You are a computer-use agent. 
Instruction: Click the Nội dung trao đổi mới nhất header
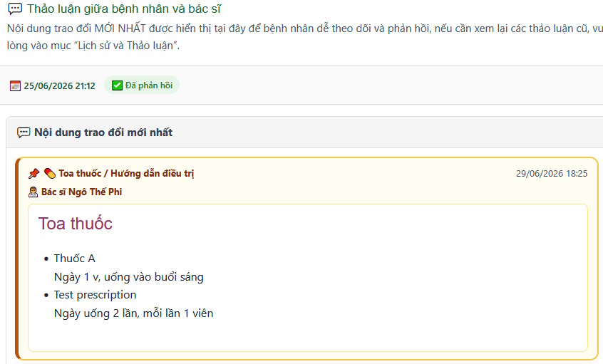click(x=103, y=132)
